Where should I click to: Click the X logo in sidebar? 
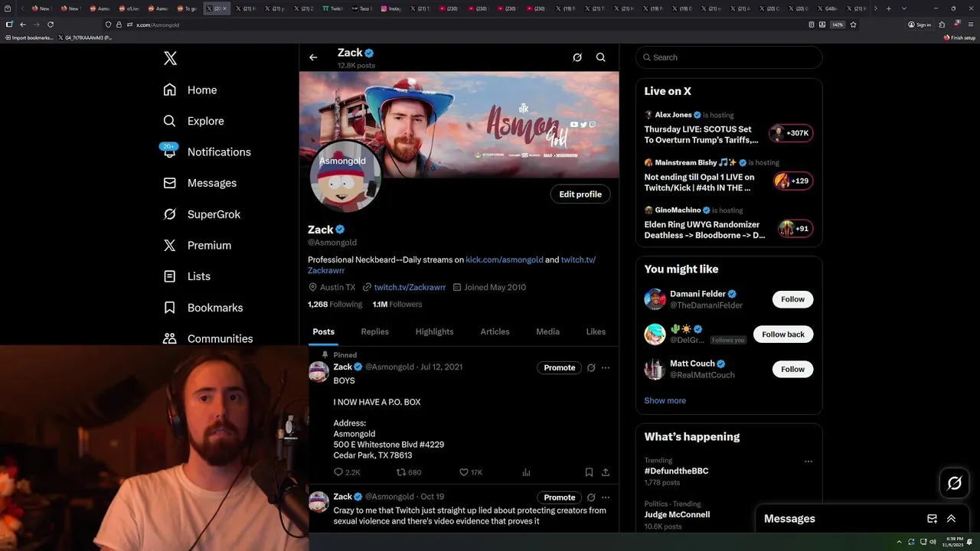pos(170,58)
